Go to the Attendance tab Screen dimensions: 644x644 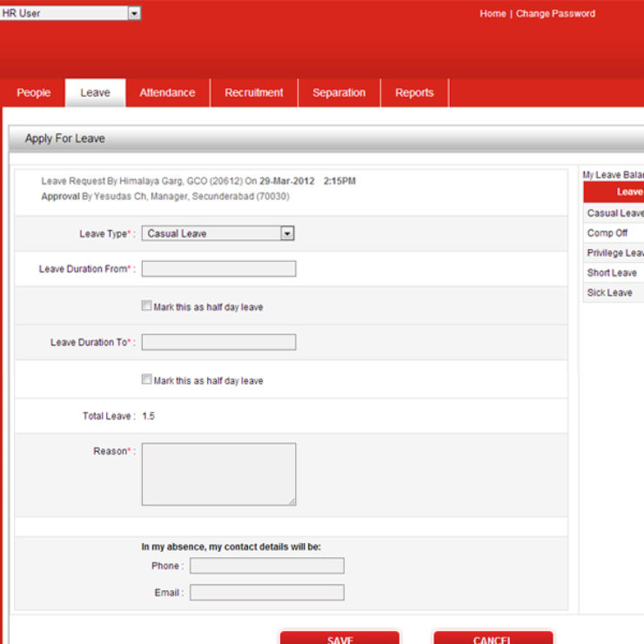[167, 93]
